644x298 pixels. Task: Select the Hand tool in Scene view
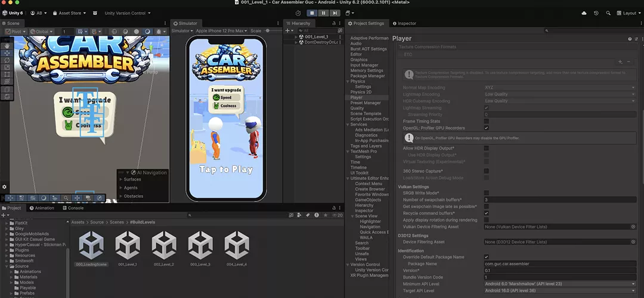point(6,45)
